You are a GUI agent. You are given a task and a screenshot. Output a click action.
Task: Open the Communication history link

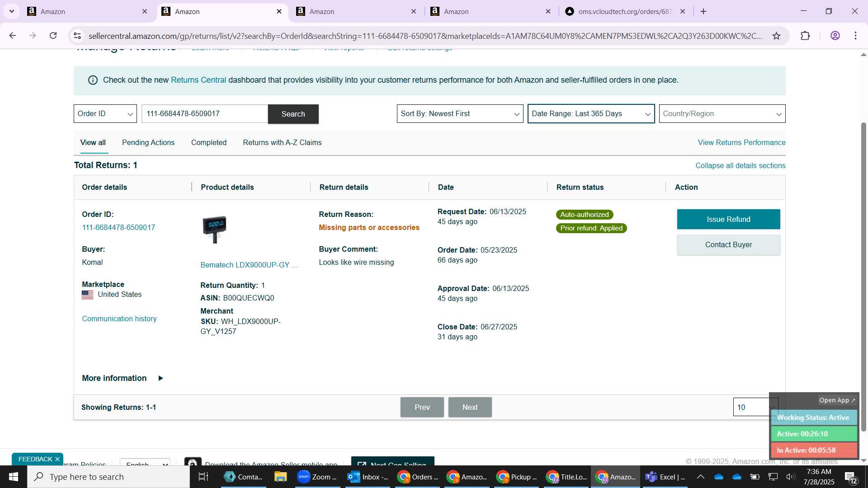point(119,319)
